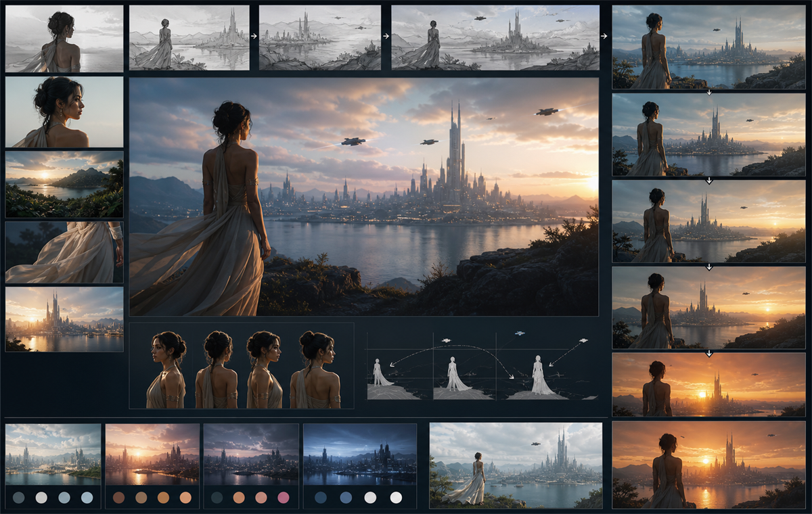
Task: Pick the amber orange swatch in sunset palette
Action: point(163,497)
